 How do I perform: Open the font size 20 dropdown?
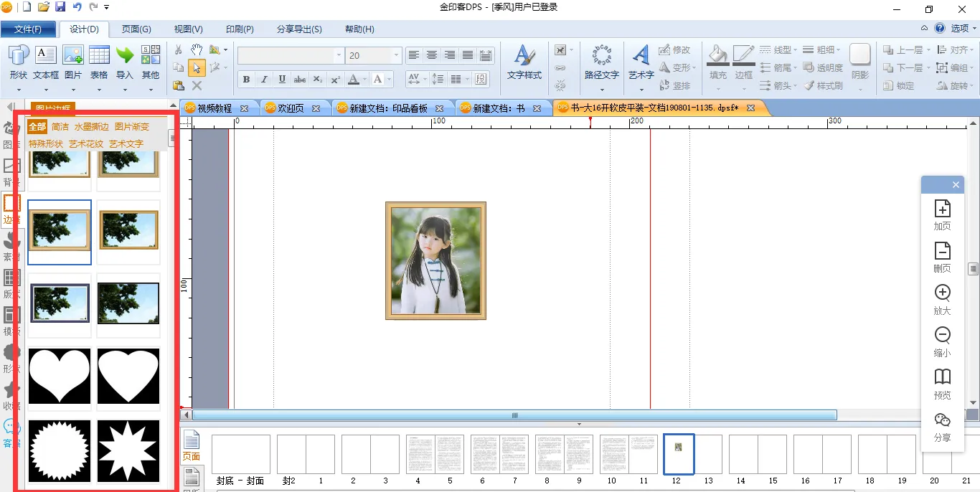(x=396, y=56)
